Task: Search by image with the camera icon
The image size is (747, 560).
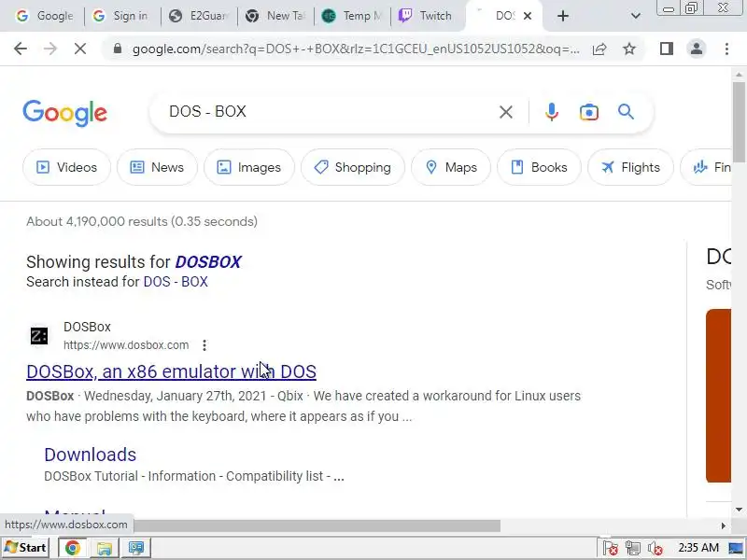Action: 589,112
